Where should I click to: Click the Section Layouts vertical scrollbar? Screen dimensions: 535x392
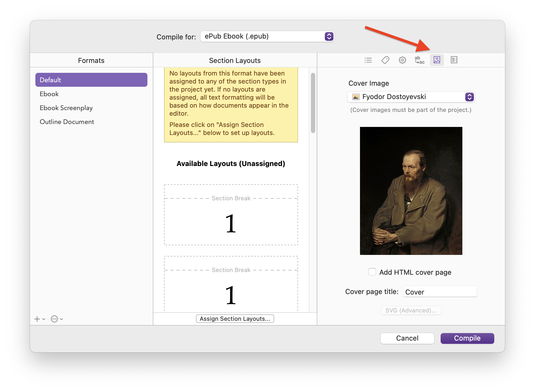(313, 103)
